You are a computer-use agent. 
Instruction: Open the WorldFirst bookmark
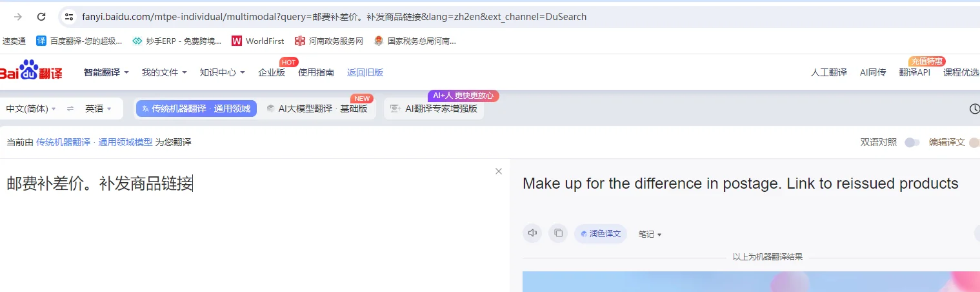click(258, 41)
